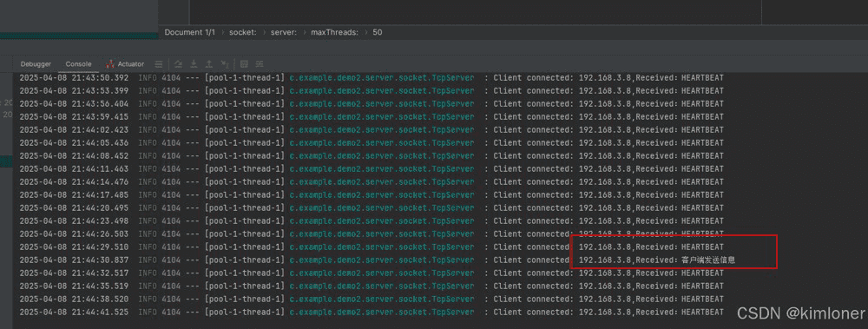The width and height of the screenshot is (868, 329).
Task: Click the breadcrumb value 50
Action: click(x=377, y=32)
